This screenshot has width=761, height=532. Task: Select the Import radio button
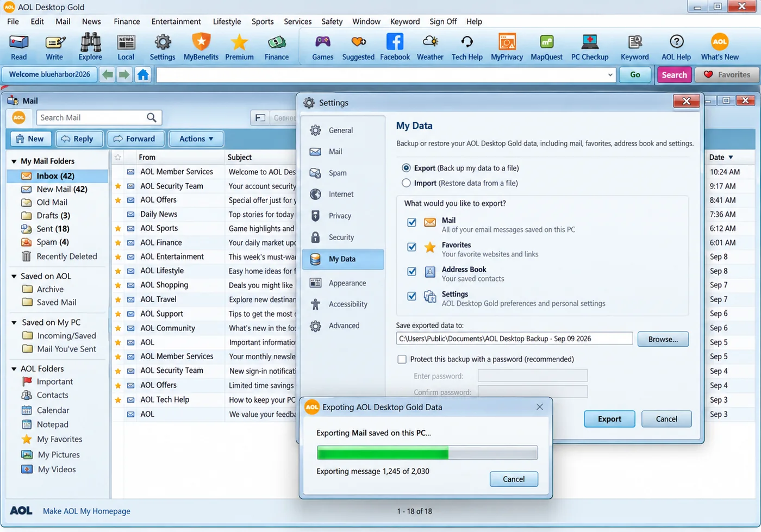(406, 183)
